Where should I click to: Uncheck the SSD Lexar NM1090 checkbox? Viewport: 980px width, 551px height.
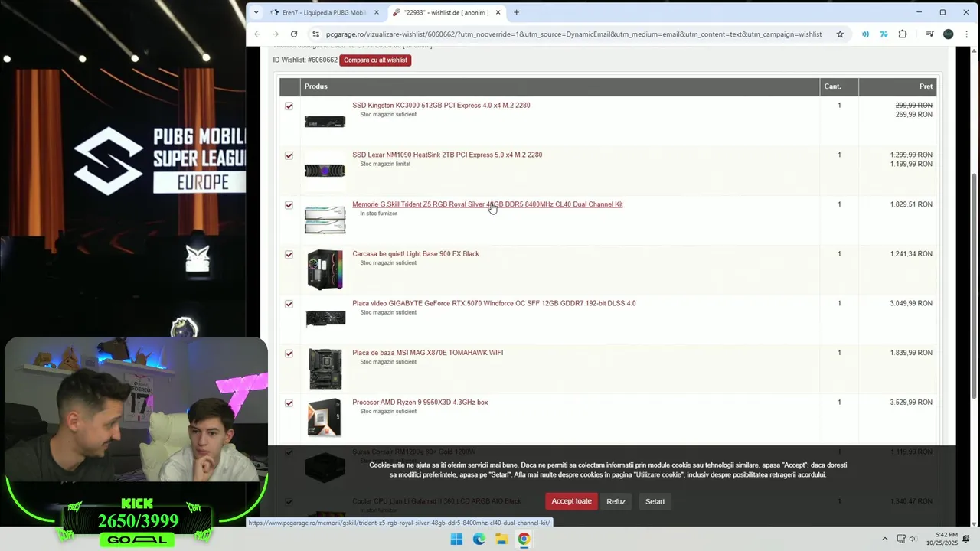[x=289, y=156]
